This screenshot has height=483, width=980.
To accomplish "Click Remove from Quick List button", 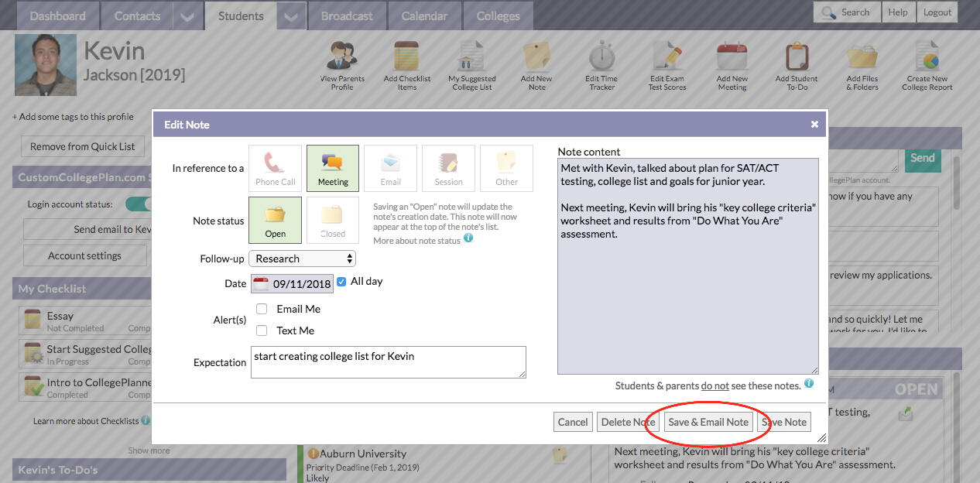I will pos(83,146).
